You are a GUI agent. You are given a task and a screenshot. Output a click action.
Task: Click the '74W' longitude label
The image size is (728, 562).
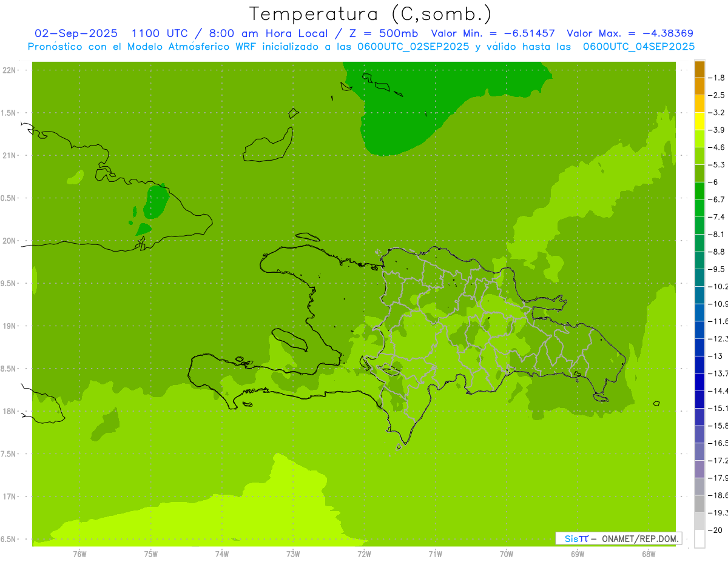[222, 554]
